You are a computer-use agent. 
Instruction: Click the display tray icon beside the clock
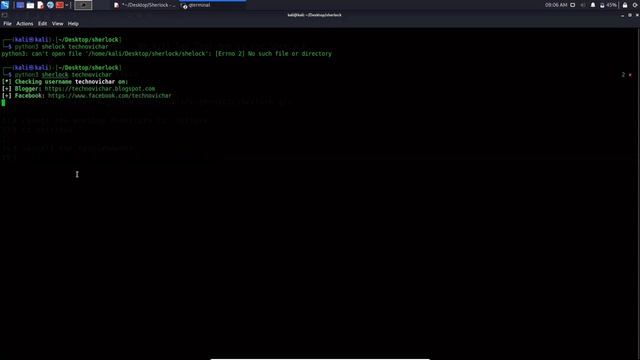tap(573, 5)
